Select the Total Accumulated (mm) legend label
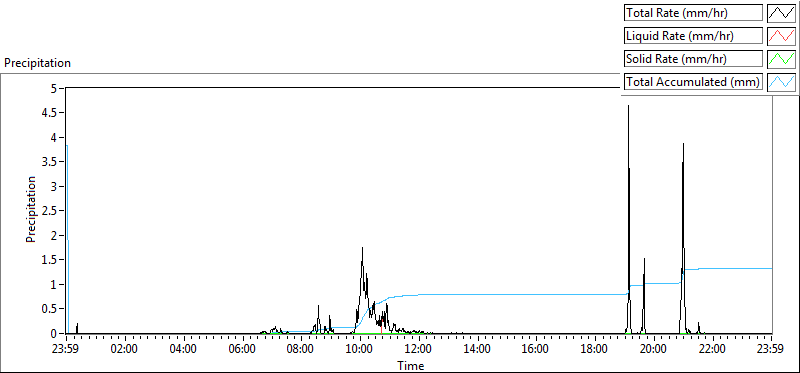 tap(693, 82)
